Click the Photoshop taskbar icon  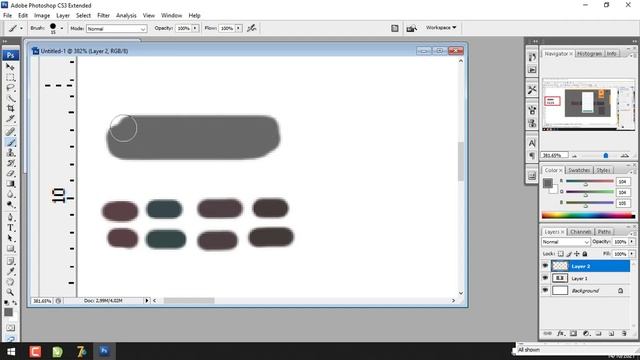point(104,351)
